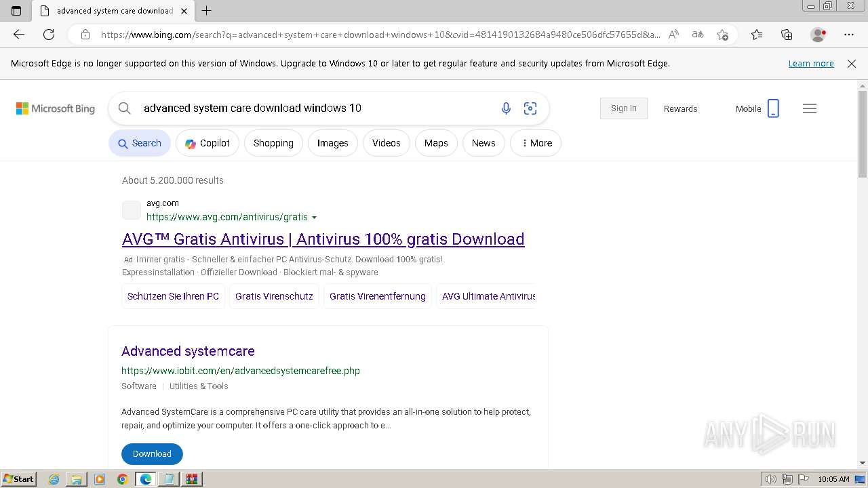Open the tab actions menu icon

click(16, 11)
